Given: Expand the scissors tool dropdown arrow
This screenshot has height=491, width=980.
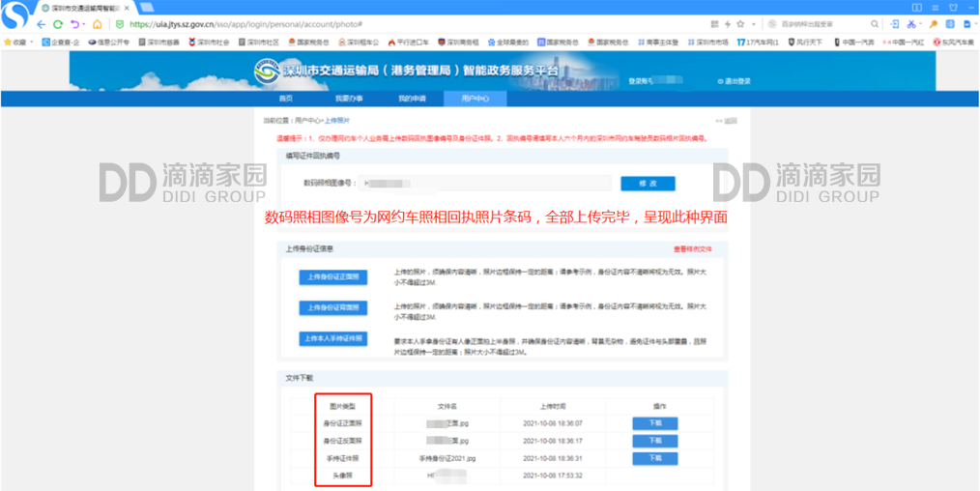Looking at the screenshot, I should [921, 24].
